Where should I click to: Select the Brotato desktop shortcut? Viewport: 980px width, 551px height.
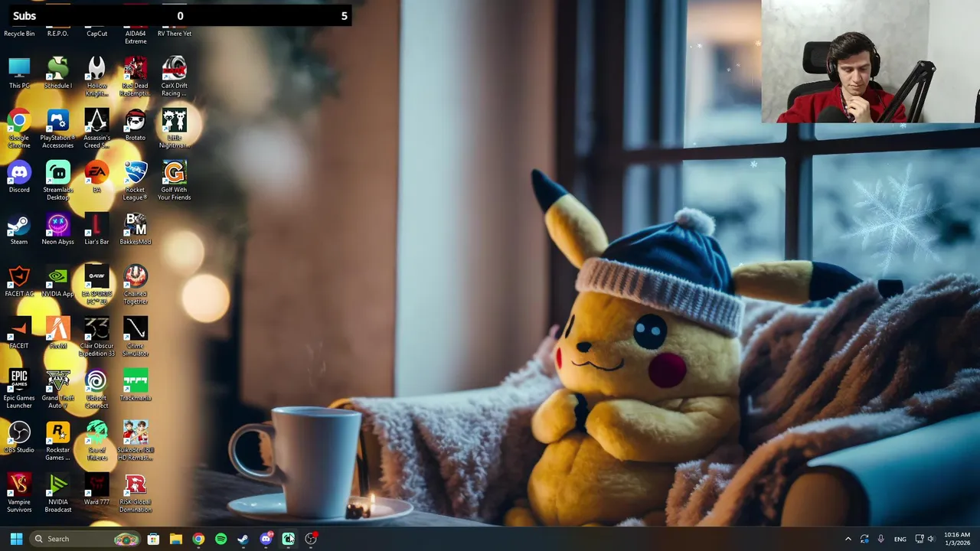click(x=136, y=125)
